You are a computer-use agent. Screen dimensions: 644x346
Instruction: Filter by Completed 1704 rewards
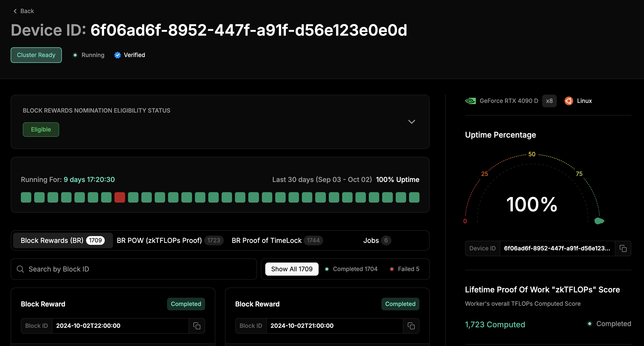click(x=351, y=269)
